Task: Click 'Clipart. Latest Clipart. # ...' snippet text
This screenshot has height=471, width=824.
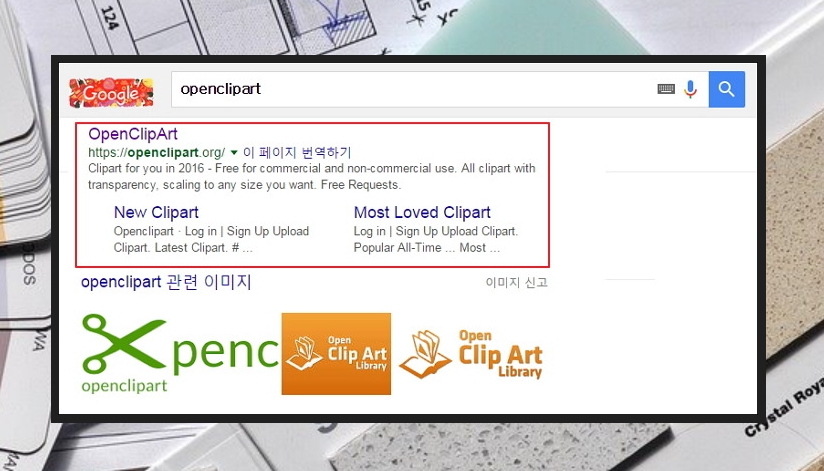Action: tap(183, 248)
